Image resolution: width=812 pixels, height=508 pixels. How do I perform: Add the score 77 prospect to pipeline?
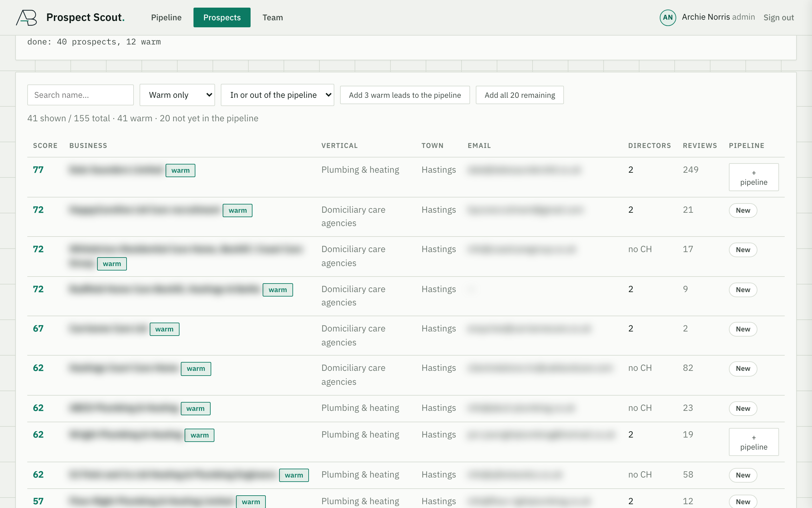pos(754,177)
